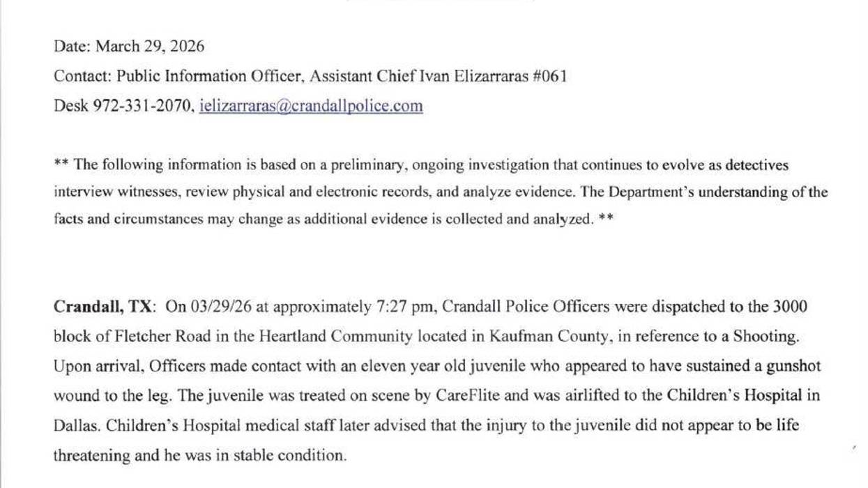Click the "Date: March 29, 2026" line

[x=129, y=47]
